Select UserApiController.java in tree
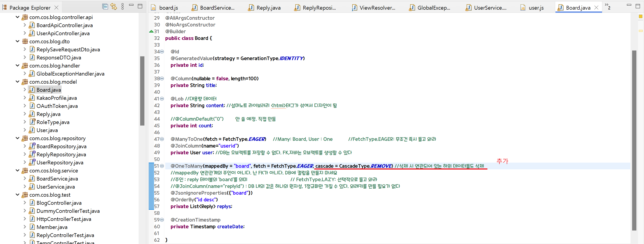This screenshot has width=644, height=244. click(x=63, y=33)
